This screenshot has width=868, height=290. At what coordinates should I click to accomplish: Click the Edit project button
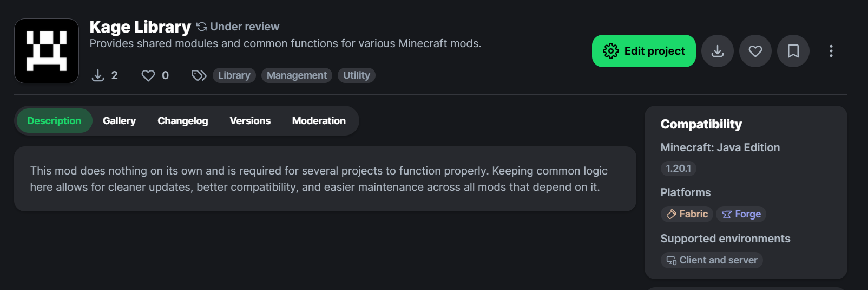(643, 51)
